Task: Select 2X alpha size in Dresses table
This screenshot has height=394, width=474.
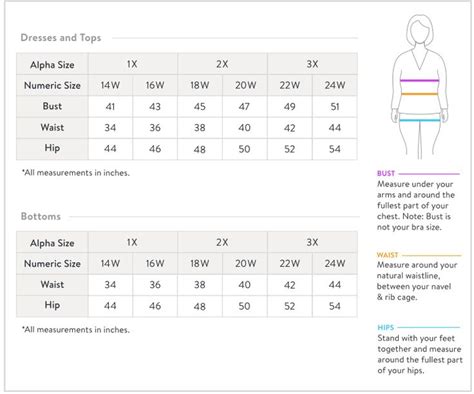Action: tap(222, 64)
